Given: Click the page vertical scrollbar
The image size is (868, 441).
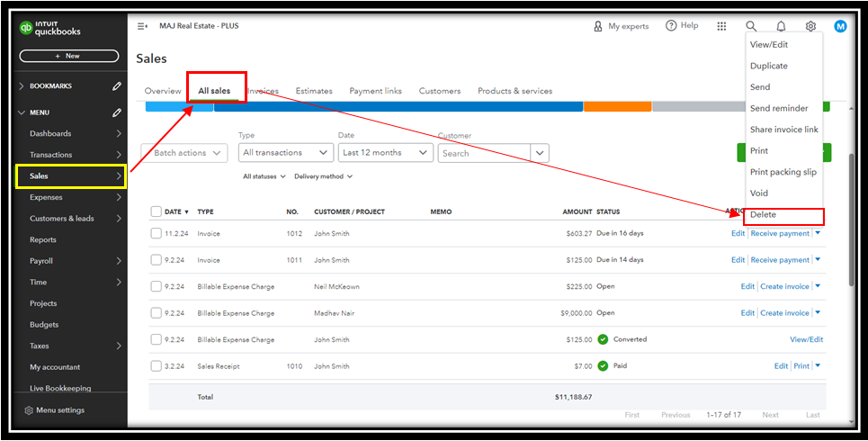Looking at the screenshot, I should point(853,220).
